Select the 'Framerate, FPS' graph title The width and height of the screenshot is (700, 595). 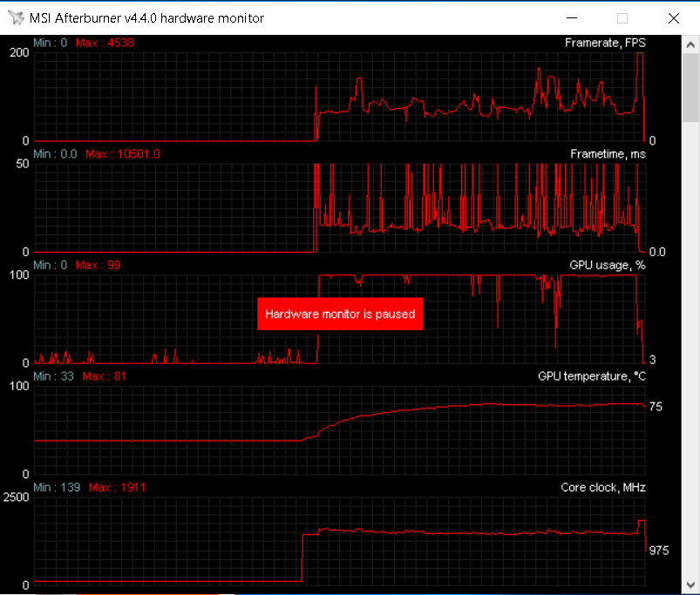605,43
